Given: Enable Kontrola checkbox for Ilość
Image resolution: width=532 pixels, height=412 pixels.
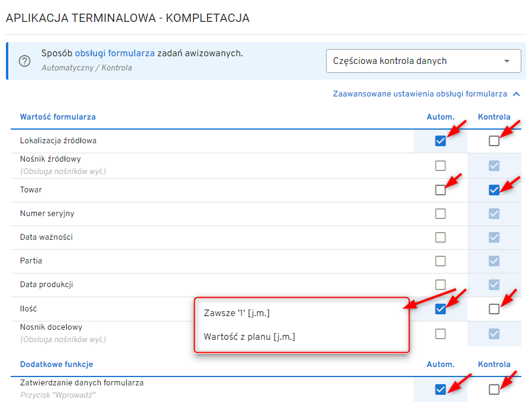Looking at the screenshot, I should [494, 309].
